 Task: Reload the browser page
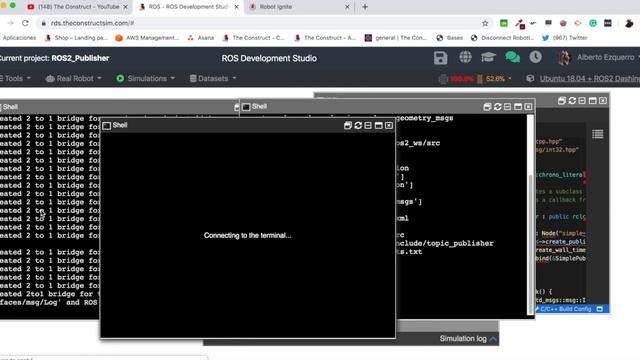coord(25,23)
